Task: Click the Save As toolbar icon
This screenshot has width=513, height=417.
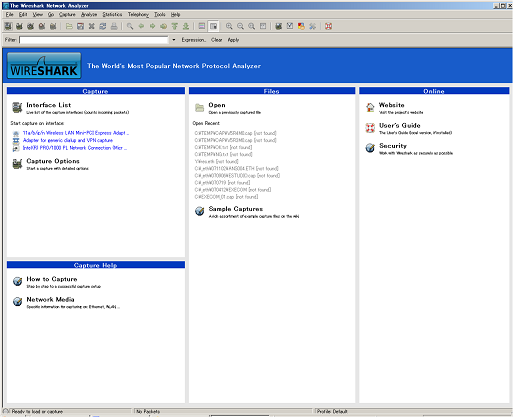Action: 80,26
